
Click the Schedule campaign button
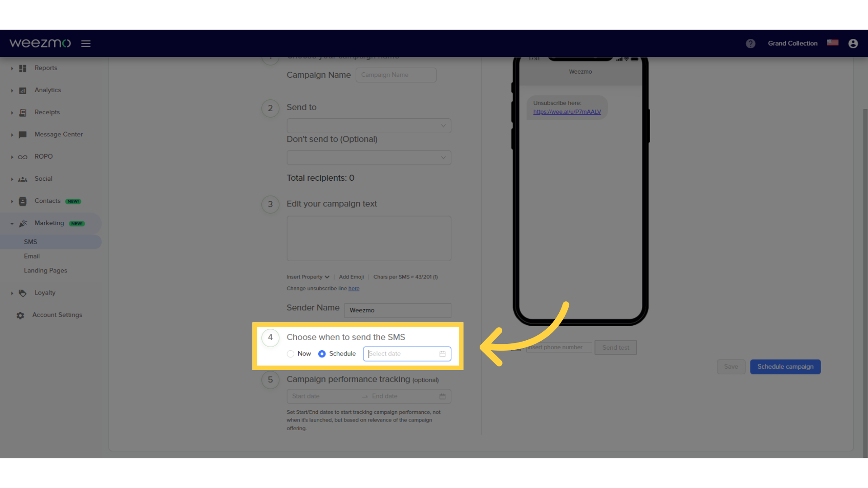[x=785, y=366]
